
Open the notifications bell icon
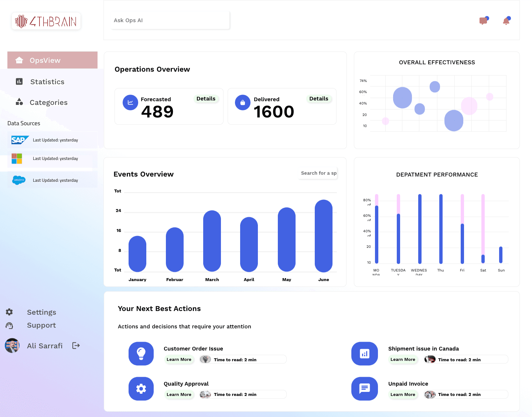[507, 21]
